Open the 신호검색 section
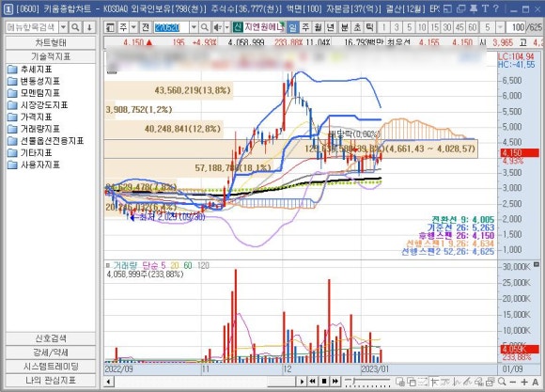The height and width of the screenshot is (392, 545). point(51,338)
